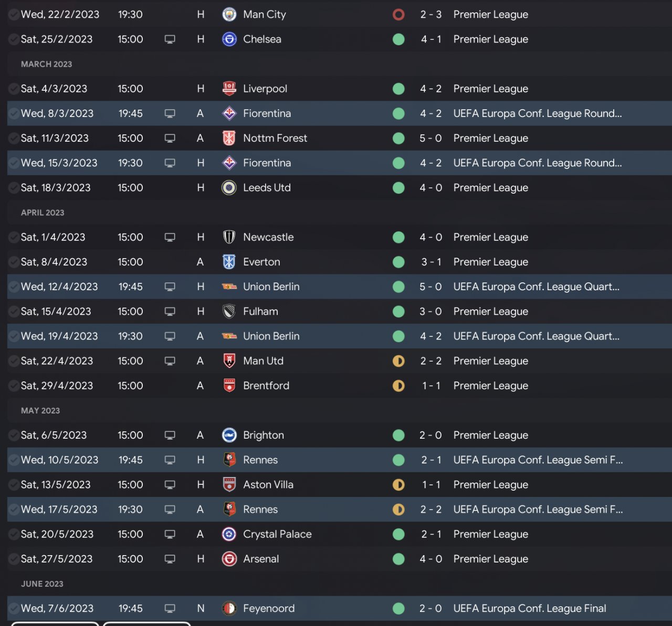This screenshot has height=626, width=672.
Task: Open the UEFA Europa Conf. League Final link
Action: coord(529,609)
